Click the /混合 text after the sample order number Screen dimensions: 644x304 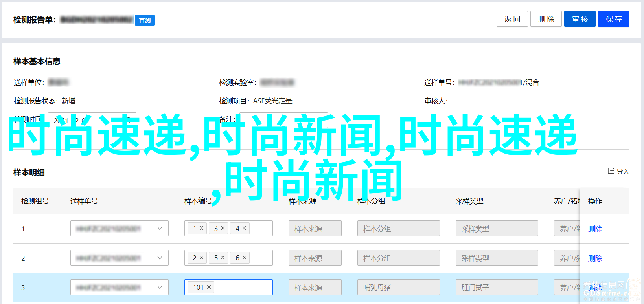click(531, 82)
